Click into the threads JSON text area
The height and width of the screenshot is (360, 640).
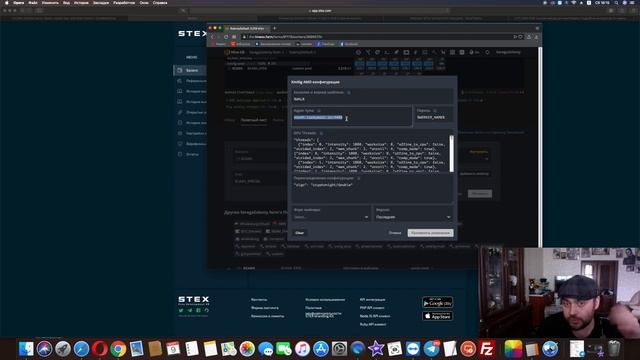coord(370,154)
